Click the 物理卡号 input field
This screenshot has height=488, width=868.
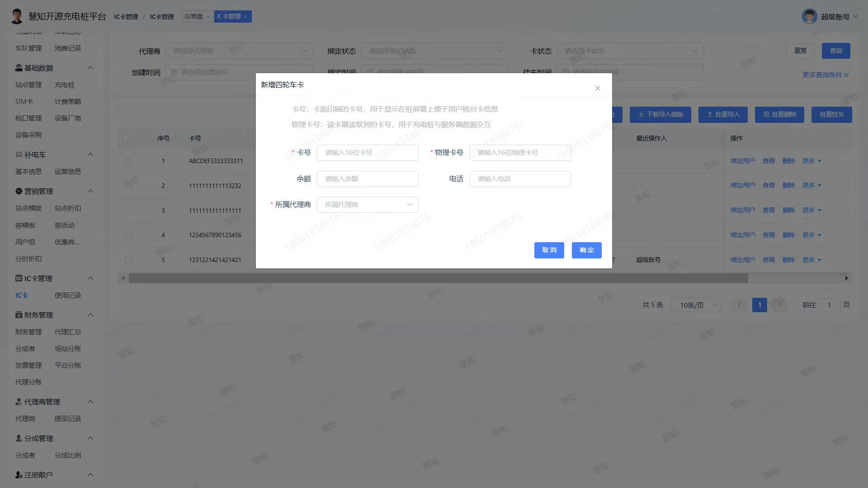520,153
